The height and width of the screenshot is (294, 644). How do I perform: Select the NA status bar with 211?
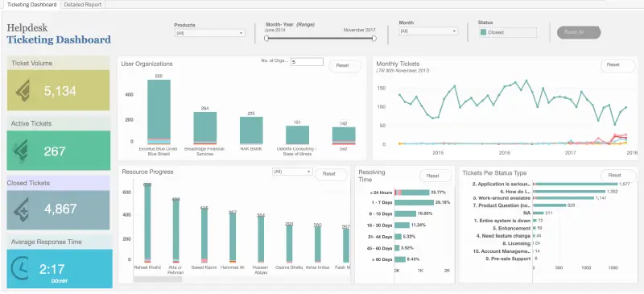[x=539, y=213]
